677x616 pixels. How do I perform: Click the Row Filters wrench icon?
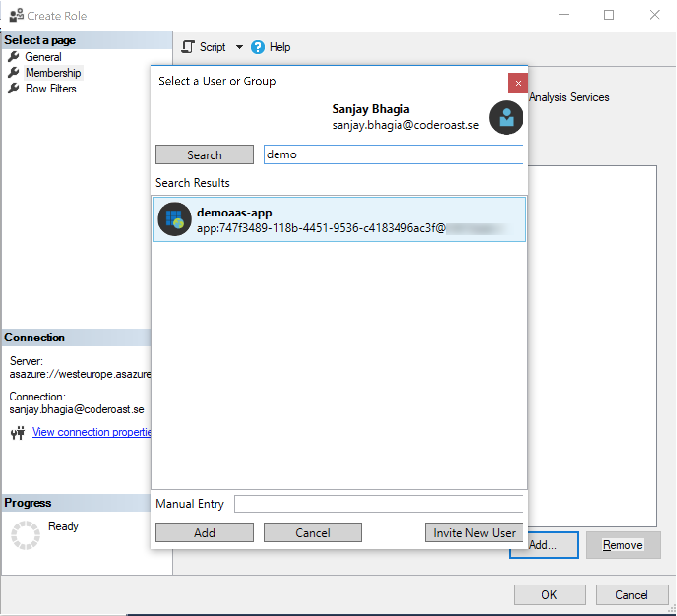coord(14,89)
